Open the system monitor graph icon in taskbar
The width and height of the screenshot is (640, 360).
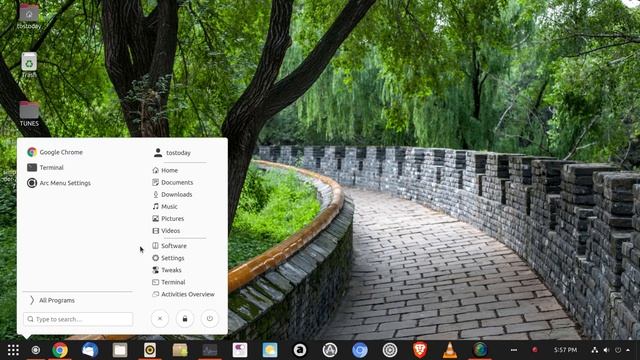point(210,350)
